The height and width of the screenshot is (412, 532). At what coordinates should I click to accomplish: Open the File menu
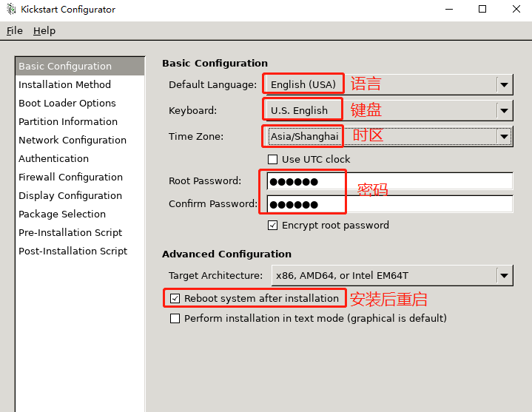coord(15,31)
